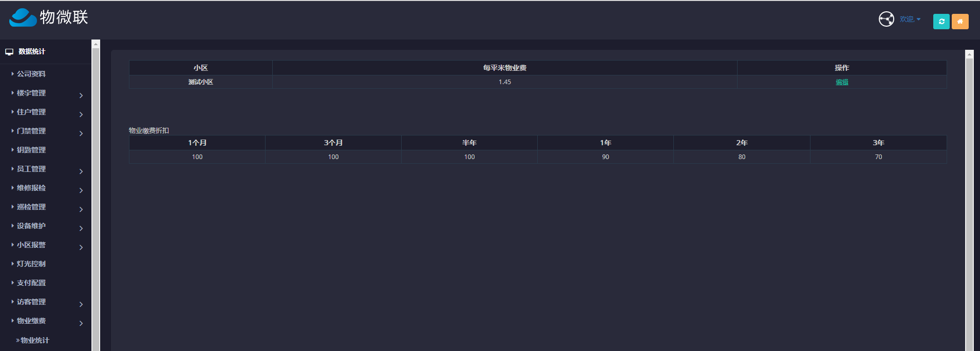Click the 物微联 cloud logo
The height and width of the screenshot is (351, 980).
click(x=23, y=17)
